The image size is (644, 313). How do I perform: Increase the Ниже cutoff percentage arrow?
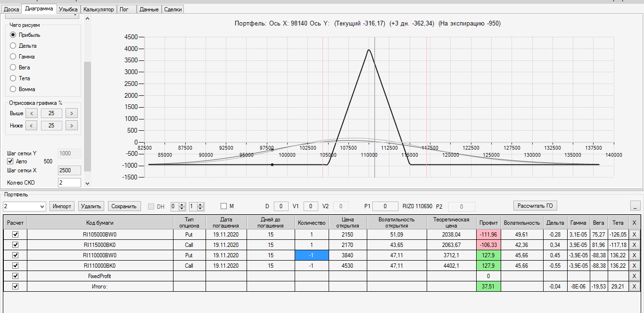click(71, 126)
